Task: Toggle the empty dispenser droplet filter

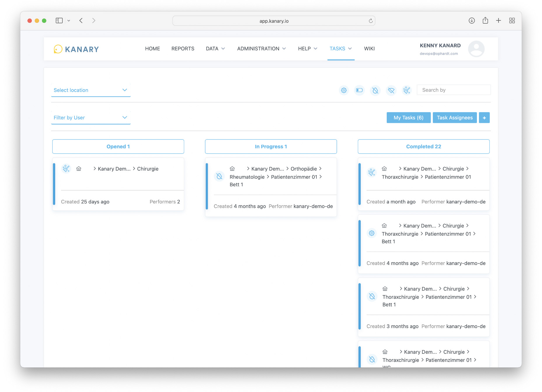Action: (375, 90)
